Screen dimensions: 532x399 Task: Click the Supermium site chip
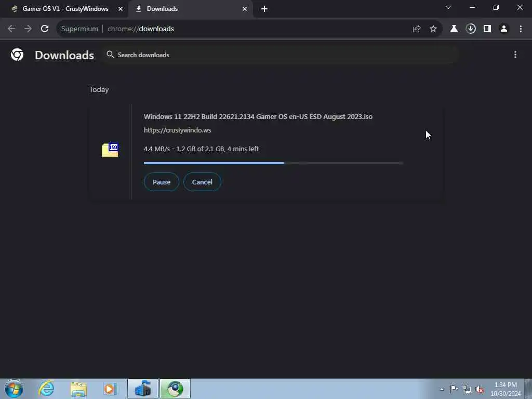point(79,29)
